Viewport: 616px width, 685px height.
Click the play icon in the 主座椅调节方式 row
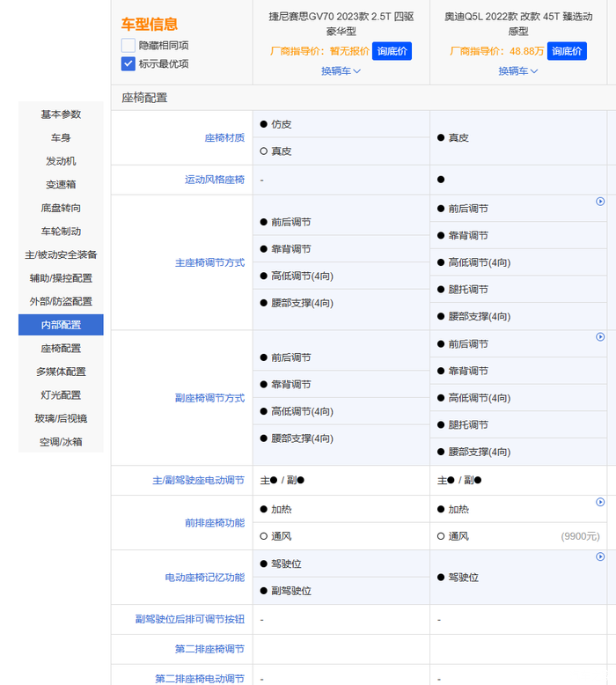coord(600,202)
